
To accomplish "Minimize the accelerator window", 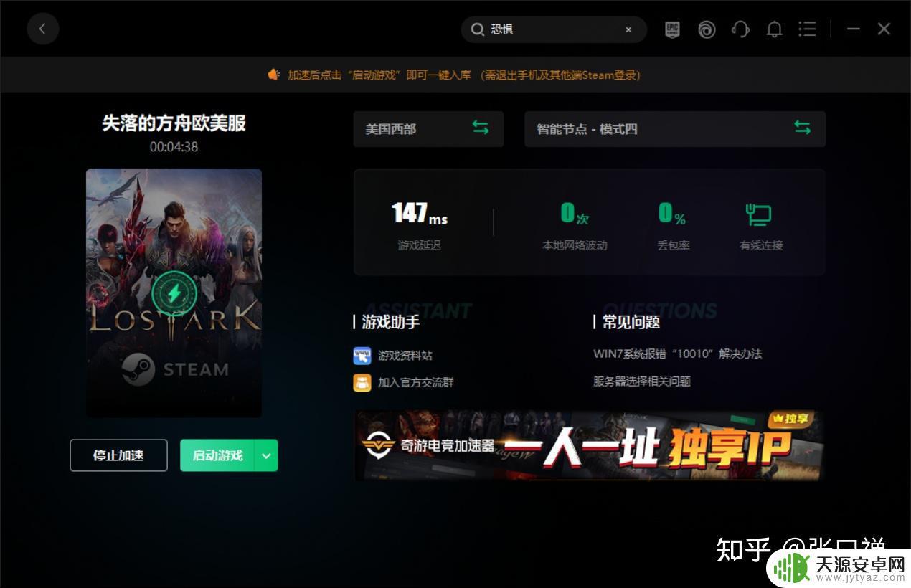I will coord(853,29).
